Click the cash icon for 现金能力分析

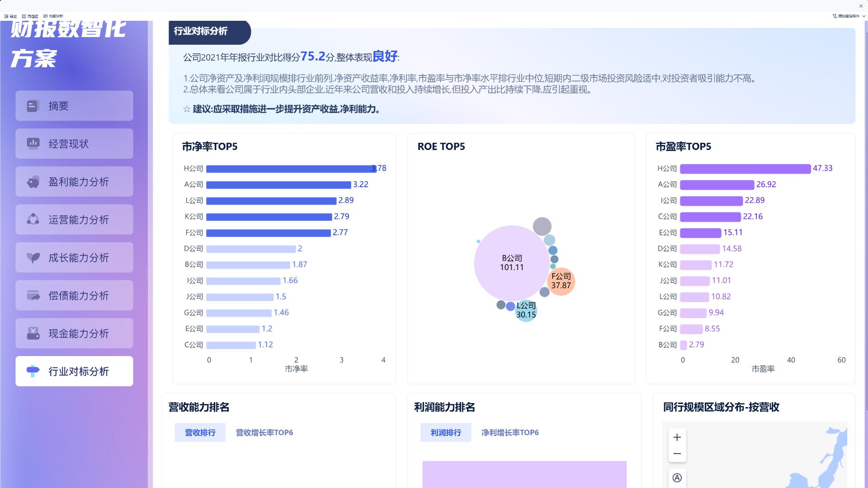tap(33, 333)
